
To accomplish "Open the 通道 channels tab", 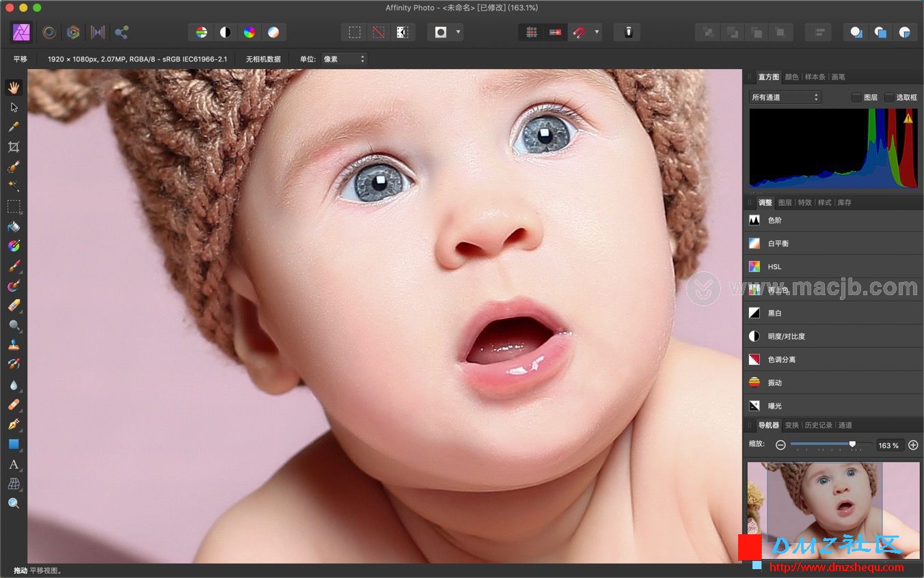I will 845,426.
